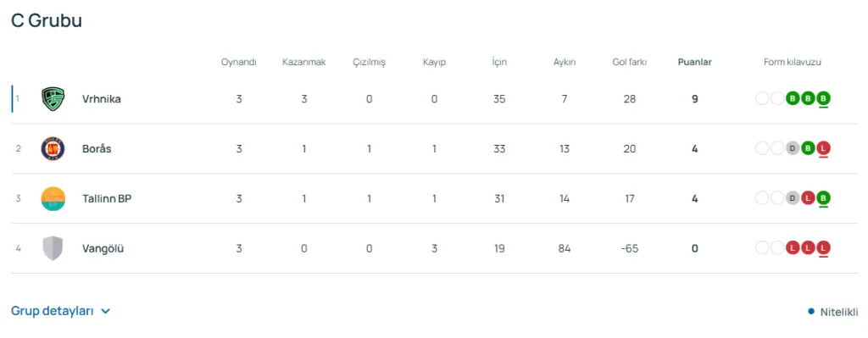Open the Vangölü team name link
This screenshot has width=868, height=338.
point(103,248)
